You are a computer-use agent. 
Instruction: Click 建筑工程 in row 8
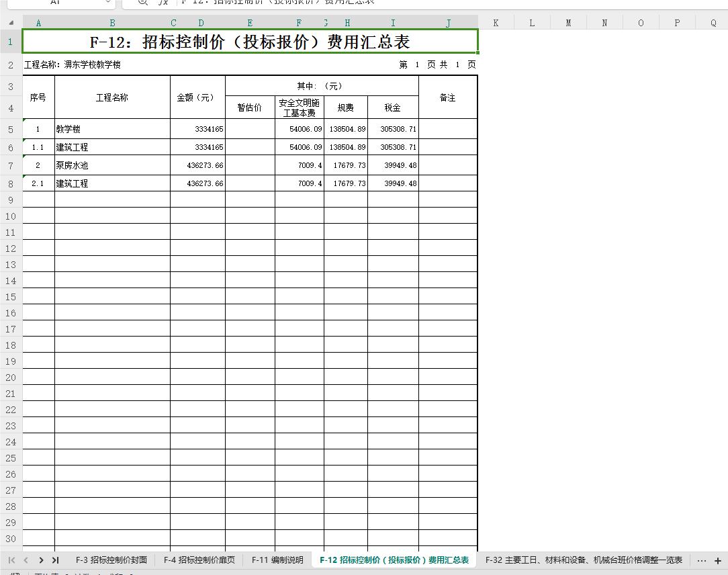(112, 183)
